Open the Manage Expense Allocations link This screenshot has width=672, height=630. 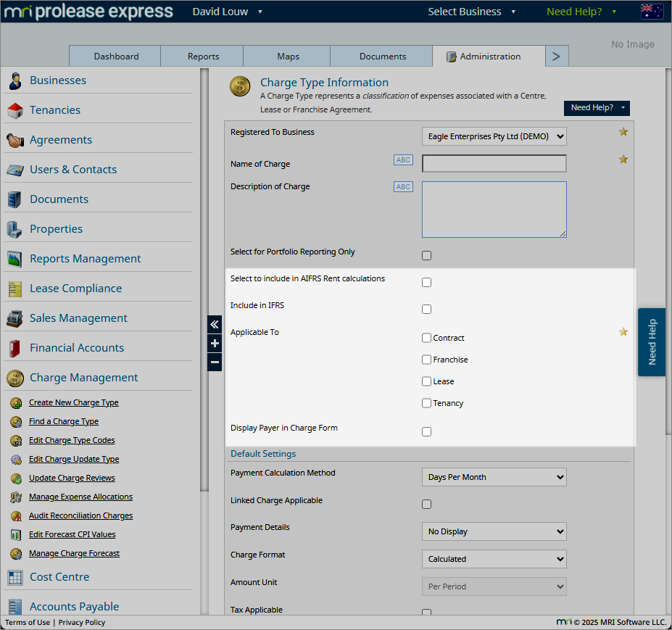(x=81, y=497)
